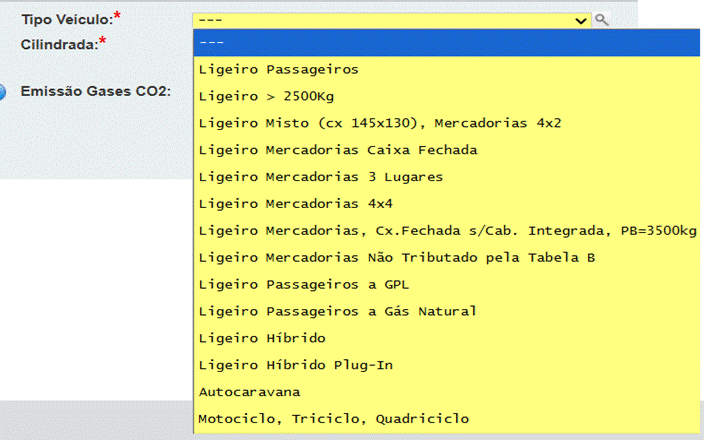
Task: Pick 'Ligeiro Híbrido' vehicle type
Action: [x=262, y=338]
